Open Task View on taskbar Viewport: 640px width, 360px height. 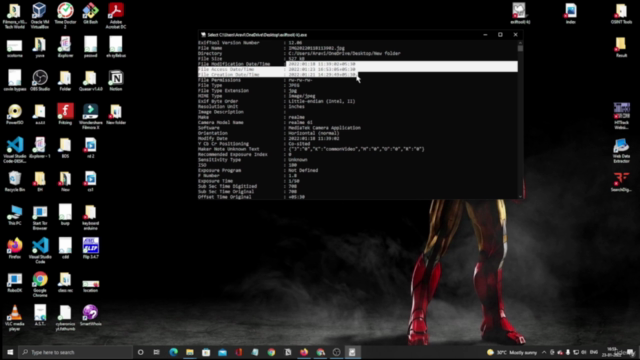(156, 352)
